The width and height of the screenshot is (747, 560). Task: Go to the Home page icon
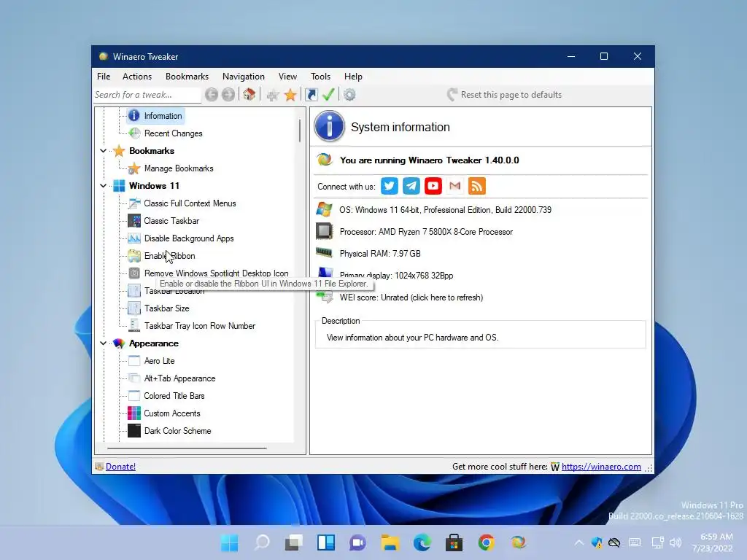[249, 94]
